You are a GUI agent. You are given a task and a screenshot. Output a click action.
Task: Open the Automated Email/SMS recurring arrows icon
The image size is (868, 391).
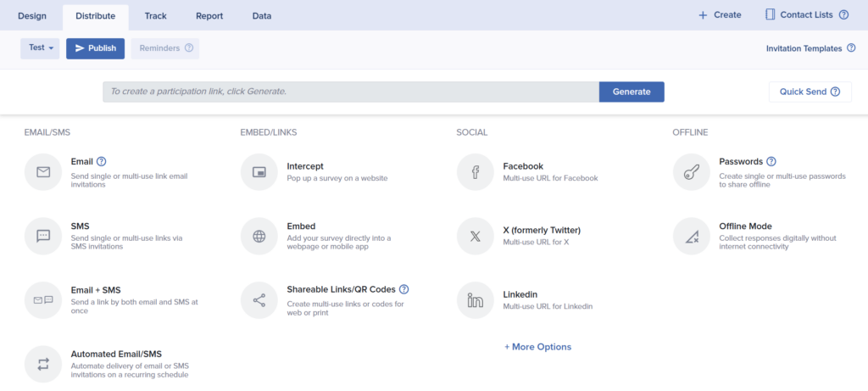click(x=43, y=364)
